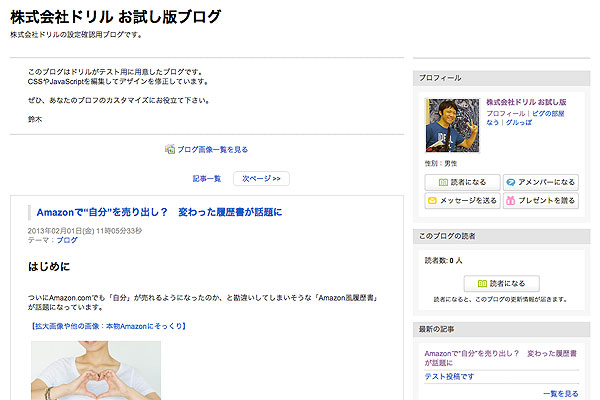Click the profile photo thumbnail

coord(452,126)
